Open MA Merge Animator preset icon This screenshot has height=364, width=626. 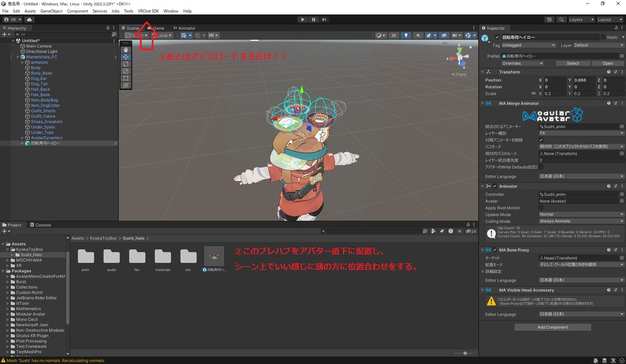(615, 103)
